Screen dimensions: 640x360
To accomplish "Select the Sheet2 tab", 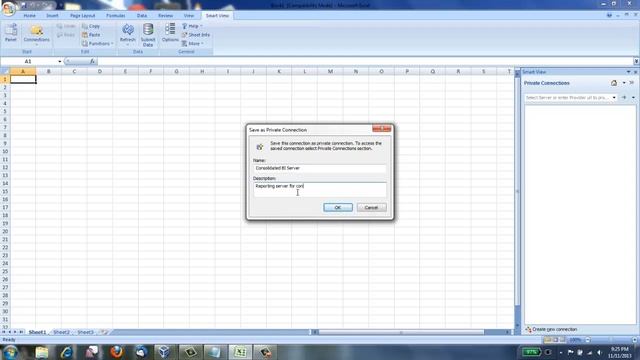I will click(x=61, y=332).
